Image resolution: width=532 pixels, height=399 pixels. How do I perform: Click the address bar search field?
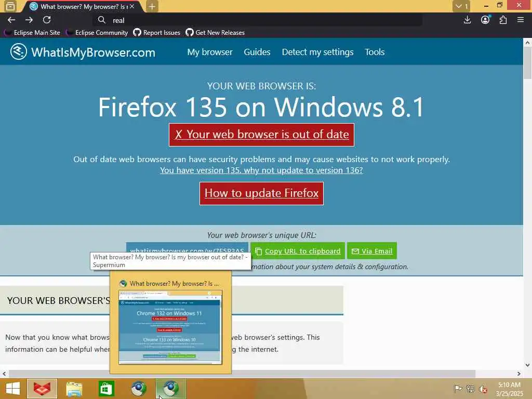pyautogui.click(x=258, y=20)
